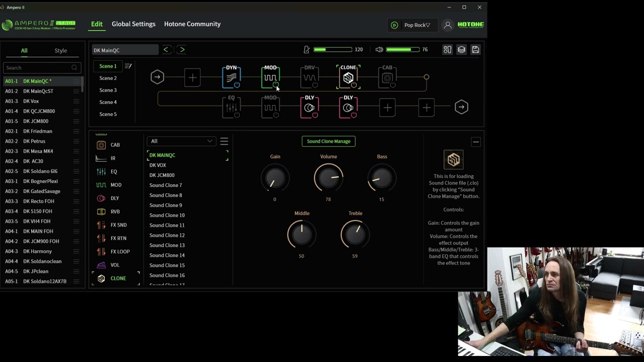Click the input node hexagon icon
Screen dimensions: 644x362
pos(157,77)
